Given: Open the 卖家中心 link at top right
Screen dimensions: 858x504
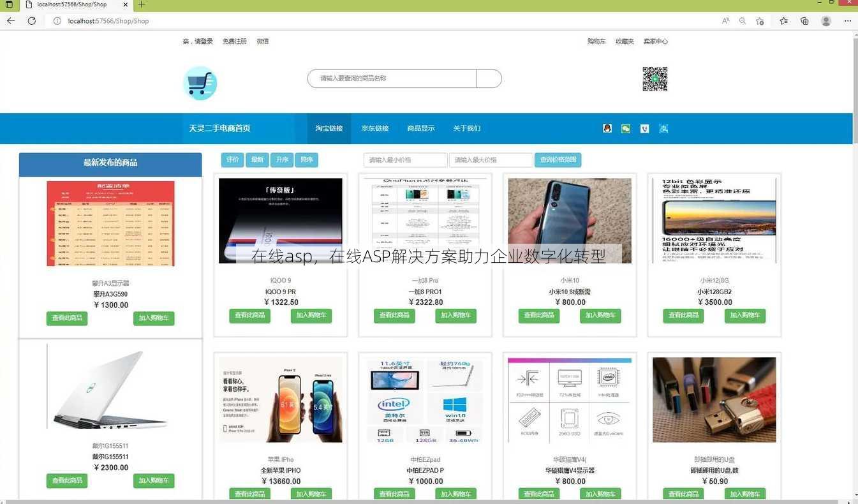Looking at the screenshot, I should [x=656, y=41].
